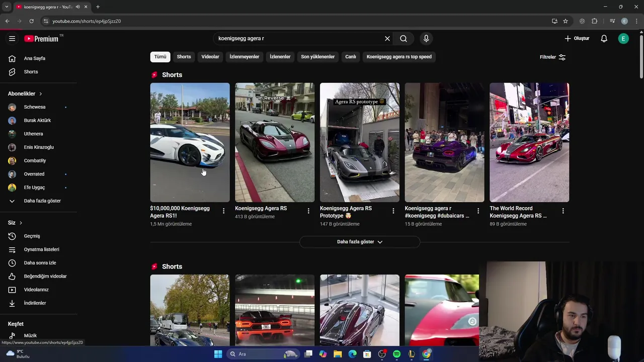Expand Daha fazla göster under Shorts
This screenshot has height=362, width=644.
360,242
